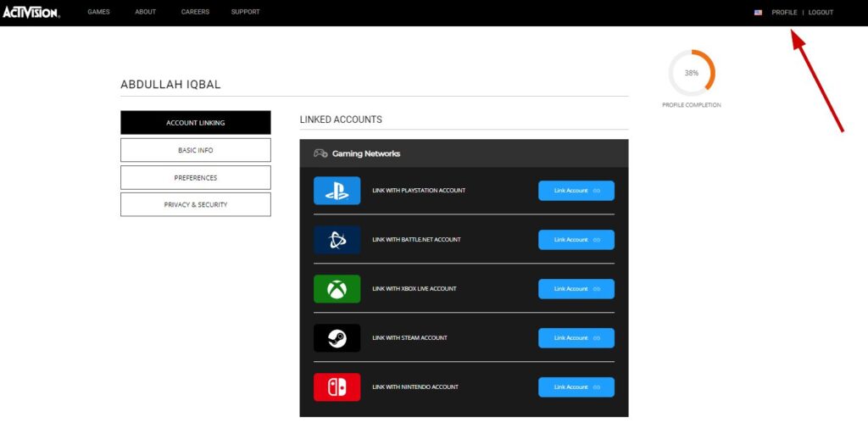Screen dimensions: 868x434
Task: Click Link with Steam Account text
Action: (409, 337)
